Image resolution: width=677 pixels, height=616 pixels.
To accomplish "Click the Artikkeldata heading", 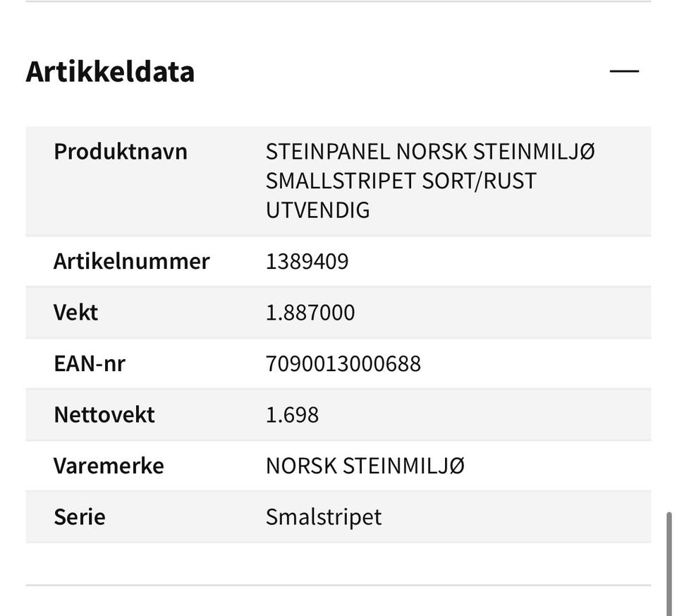I will (x=110, y=71).
